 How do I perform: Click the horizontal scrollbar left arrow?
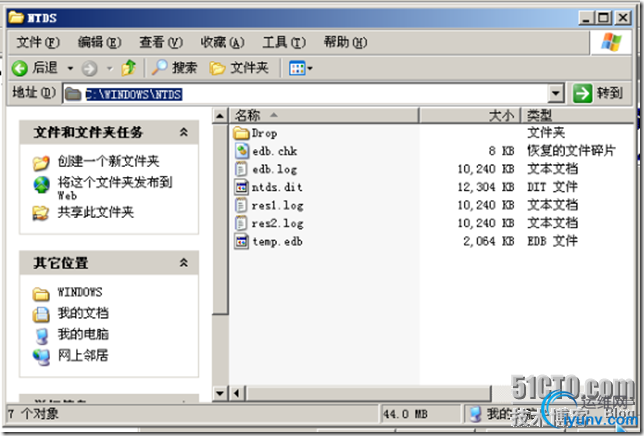(237, 393)
